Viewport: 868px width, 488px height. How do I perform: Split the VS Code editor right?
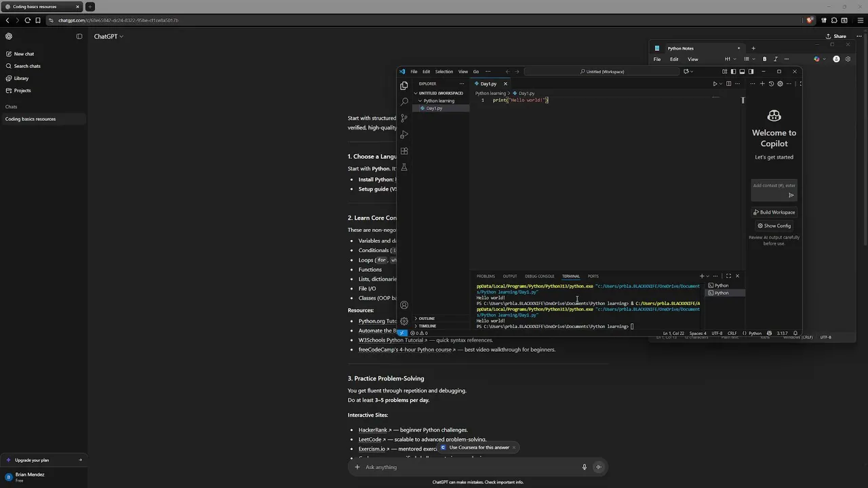(x=729, y=84)
